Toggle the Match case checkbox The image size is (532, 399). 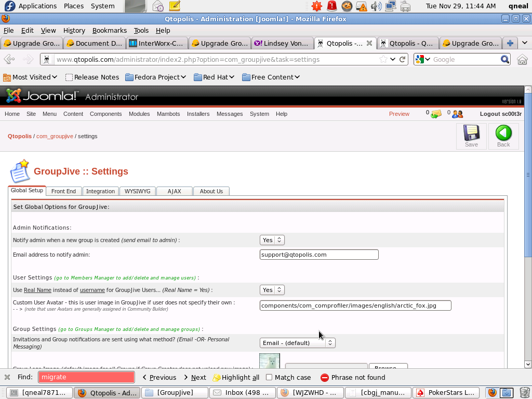[269, 377]
